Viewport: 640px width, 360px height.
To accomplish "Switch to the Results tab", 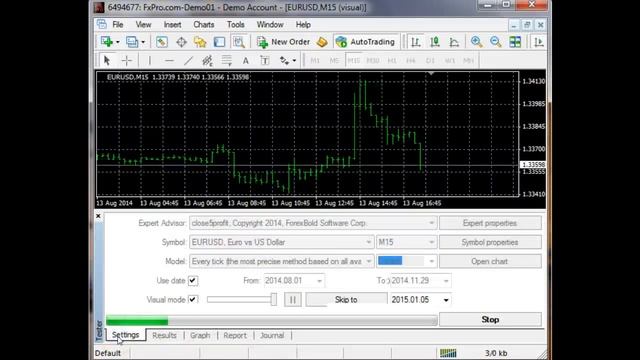I will [164, 336].
